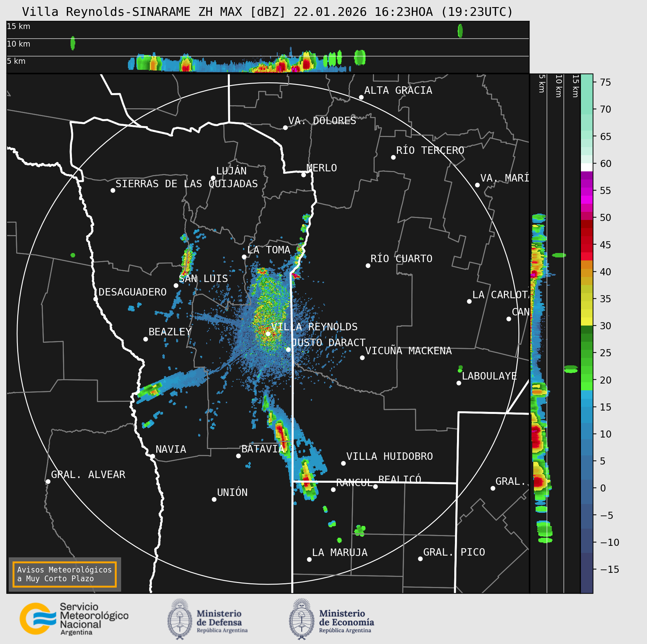Click the BEAZLEY city label
The width and height of the screenshot is (647, 644).
[x=170, y=332]
